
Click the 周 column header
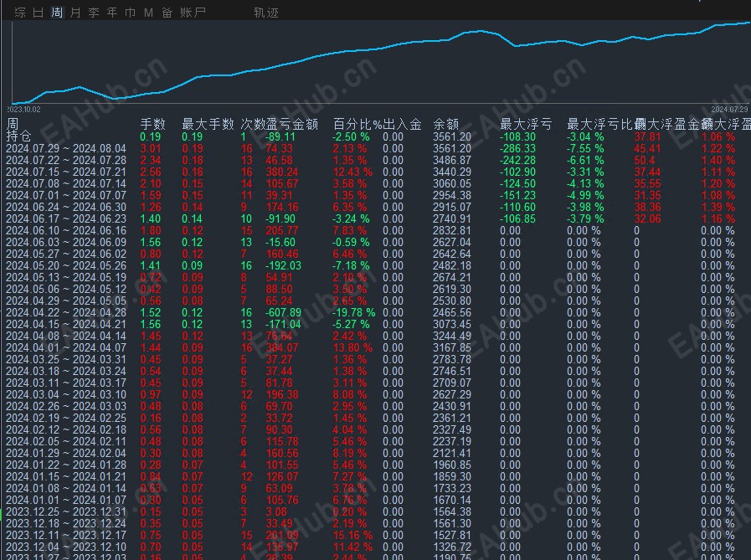point(13,125)
